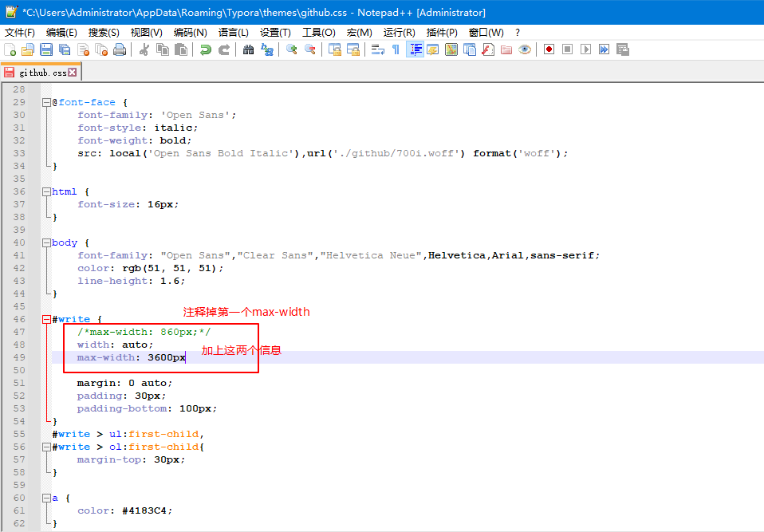Open the 语言(L) menu
Viewport: 764px width, 532px height.
tap(234, 33)
